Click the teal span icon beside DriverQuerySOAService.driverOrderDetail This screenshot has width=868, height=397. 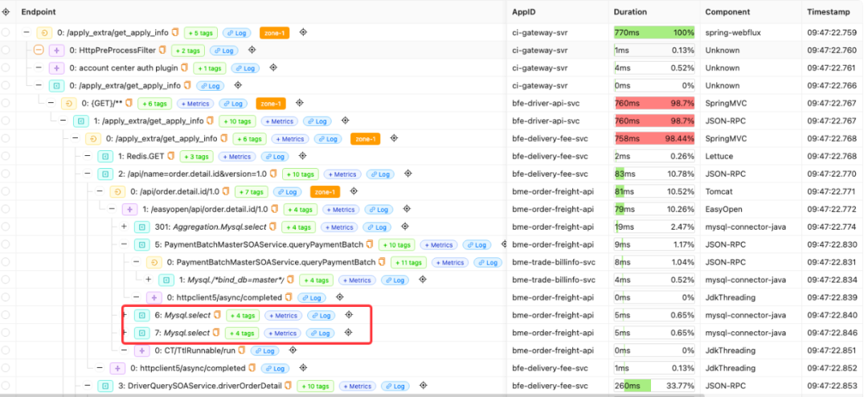click(105, 386)
